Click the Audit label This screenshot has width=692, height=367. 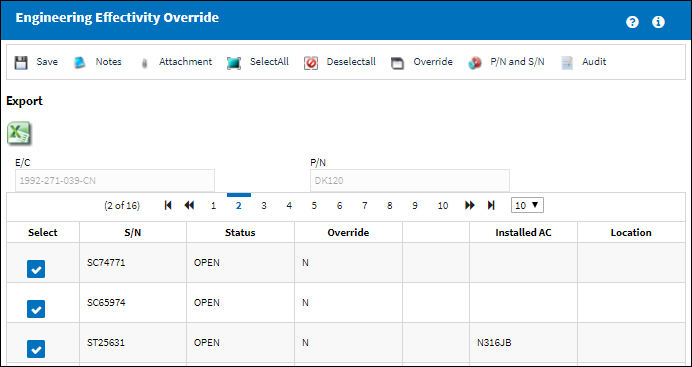[x=594, y=62]
